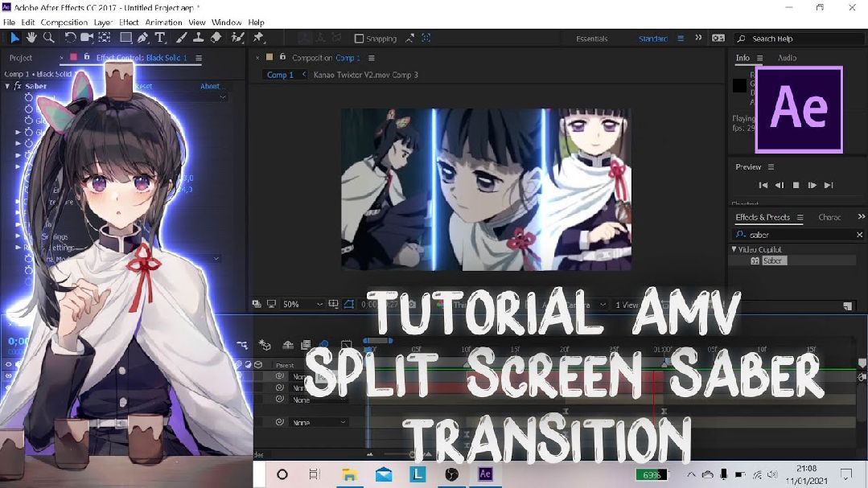Choose the Puppet Pin tool
This screenshot has height=488, width=868.
point(258,38)
